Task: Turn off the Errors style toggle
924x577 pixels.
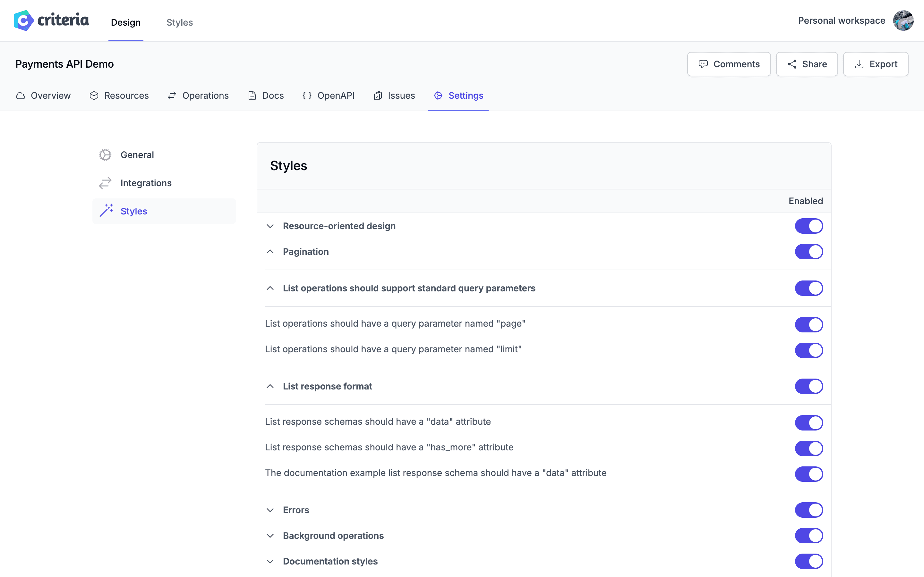Action: pos(809,510)
